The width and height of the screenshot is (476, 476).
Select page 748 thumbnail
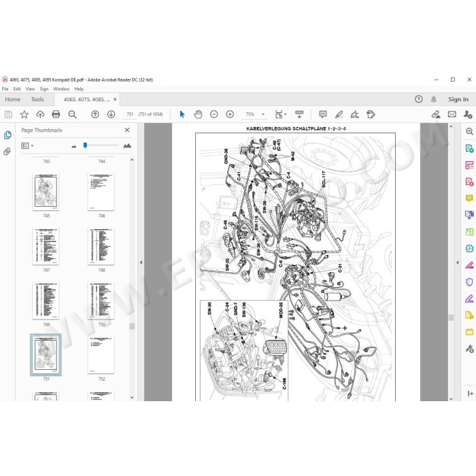tap(101, 246)
